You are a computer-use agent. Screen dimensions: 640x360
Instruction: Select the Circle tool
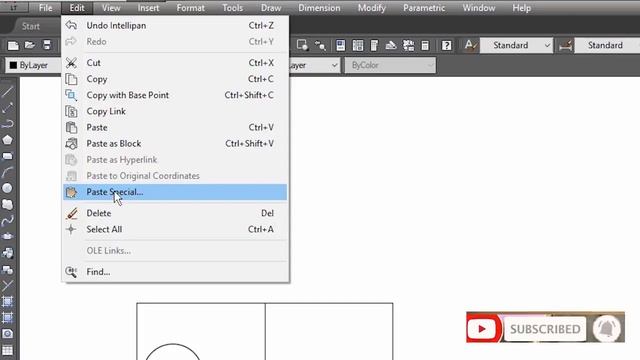click(x=7, y=188)
